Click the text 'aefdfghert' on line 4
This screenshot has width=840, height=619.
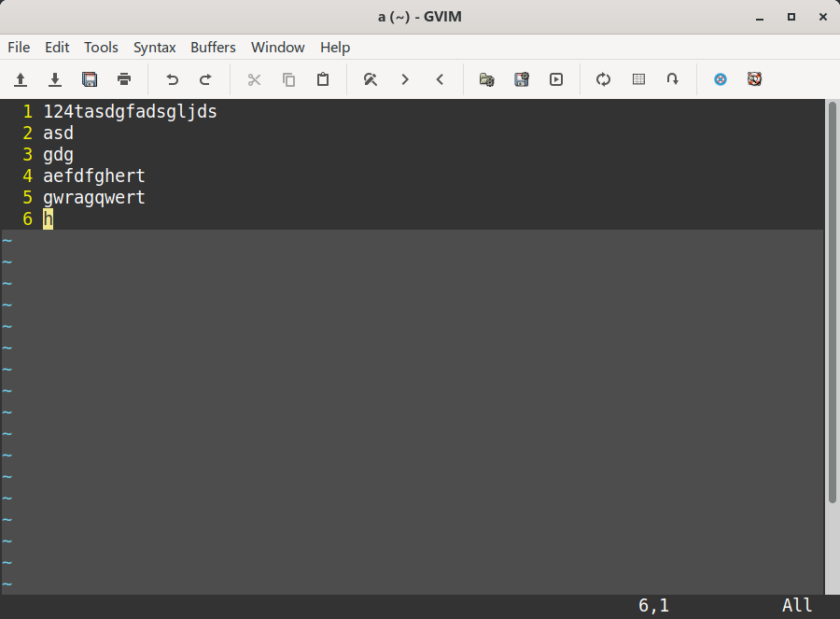click(94, 176)
